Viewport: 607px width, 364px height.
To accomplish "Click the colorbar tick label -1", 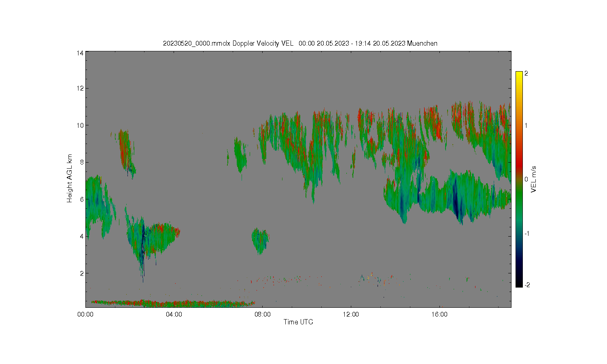I will (527, 234).
